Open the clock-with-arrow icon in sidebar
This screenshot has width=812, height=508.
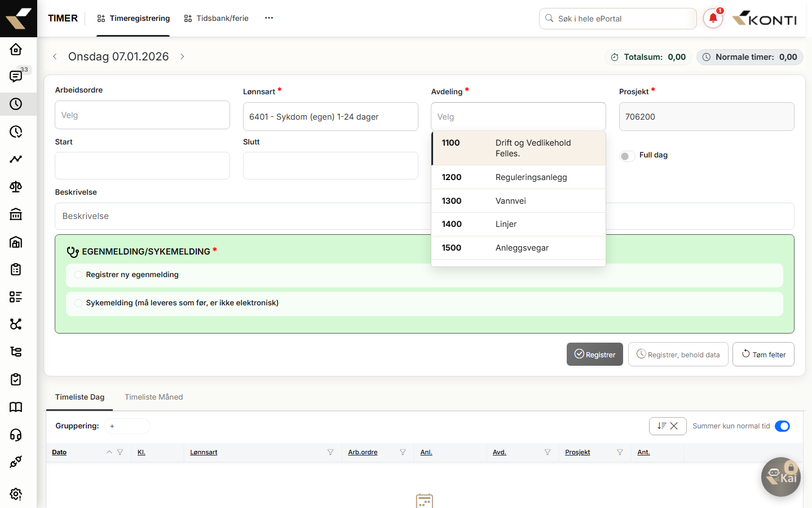point(16,132)
